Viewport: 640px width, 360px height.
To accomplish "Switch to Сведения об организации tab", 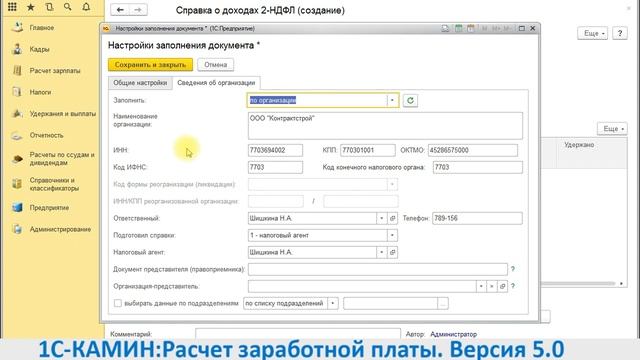I will [216, 83].
